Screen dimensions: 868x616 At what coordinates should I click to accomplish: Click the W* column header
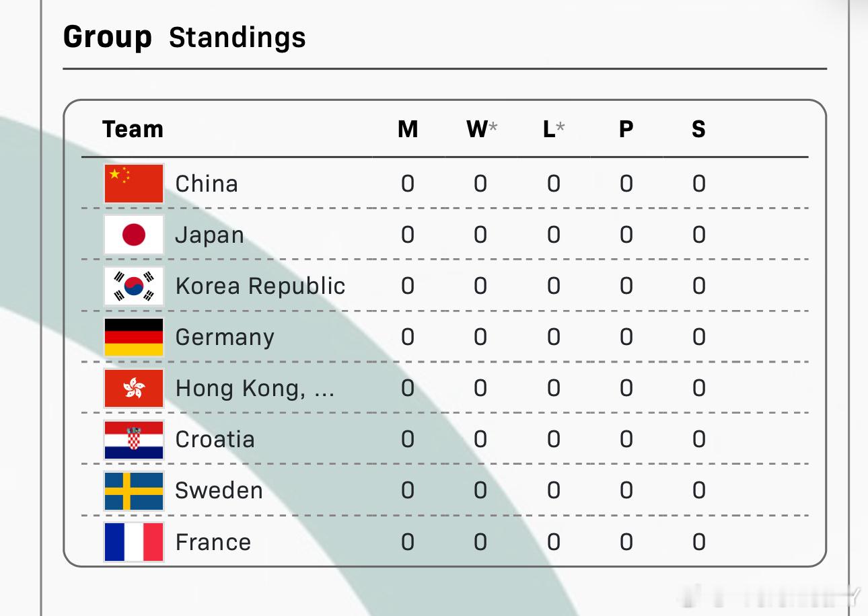pyautogui.click(x=482, y=128)
